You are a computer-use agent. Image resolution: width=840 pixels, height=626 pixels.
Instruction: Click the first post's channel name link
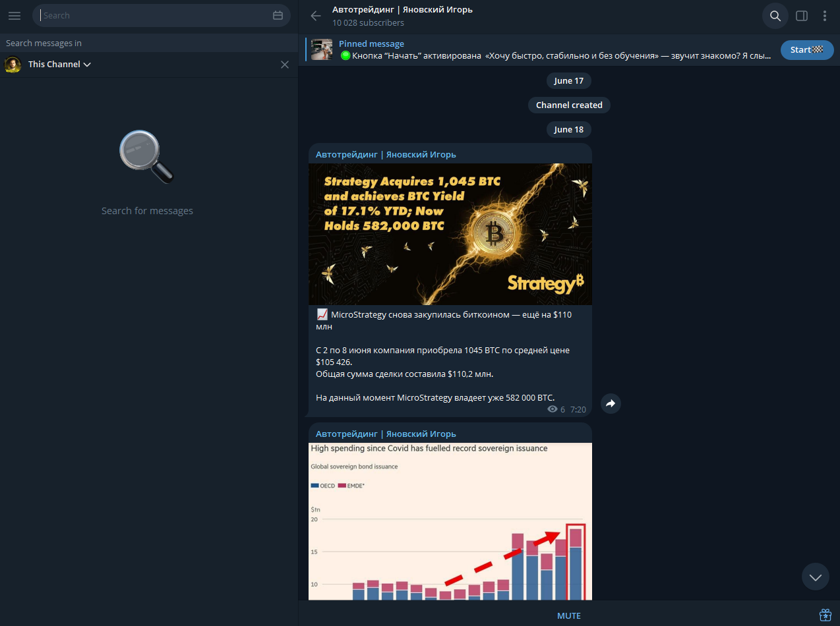click(x=386, y=154)
